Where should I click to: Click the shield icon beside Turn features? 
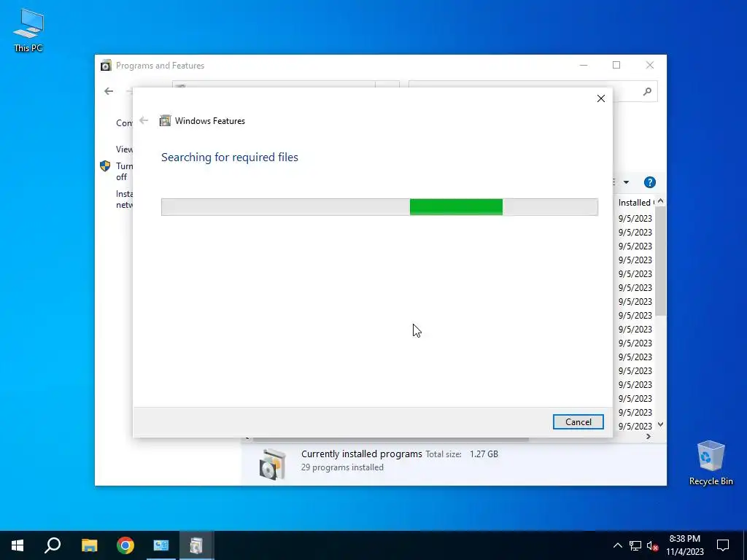105,166
